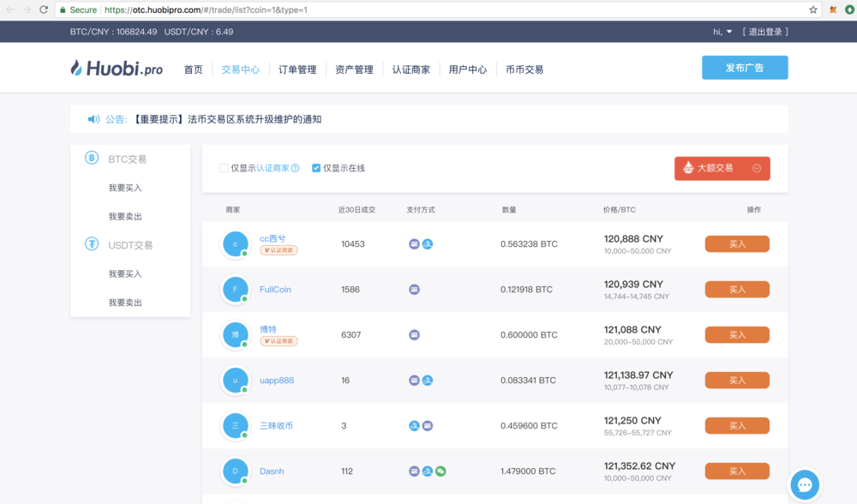857x504 pixels.
Task: Click inside the browser address bar
Action: pos(343,10)
